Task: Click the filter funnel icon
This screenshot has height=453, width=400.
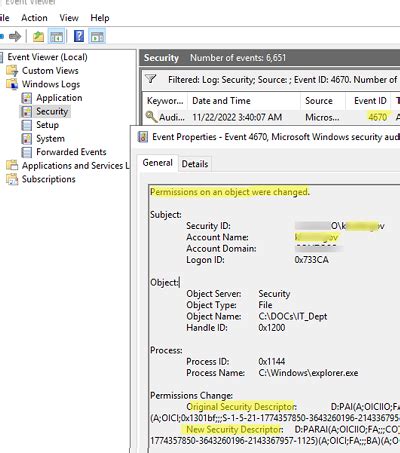Action: tap(151, 79)
